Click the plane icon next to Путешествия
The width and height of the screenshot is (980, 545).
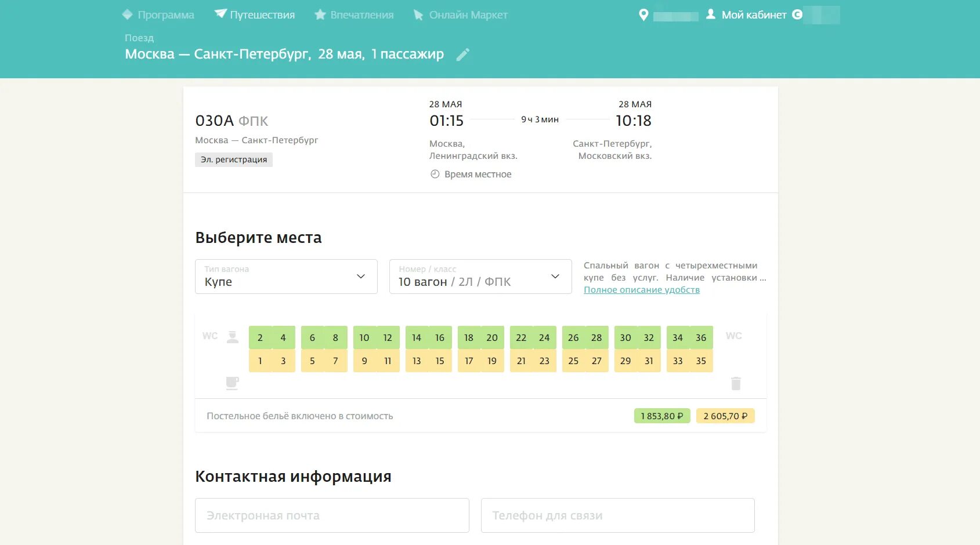(220, 13)
